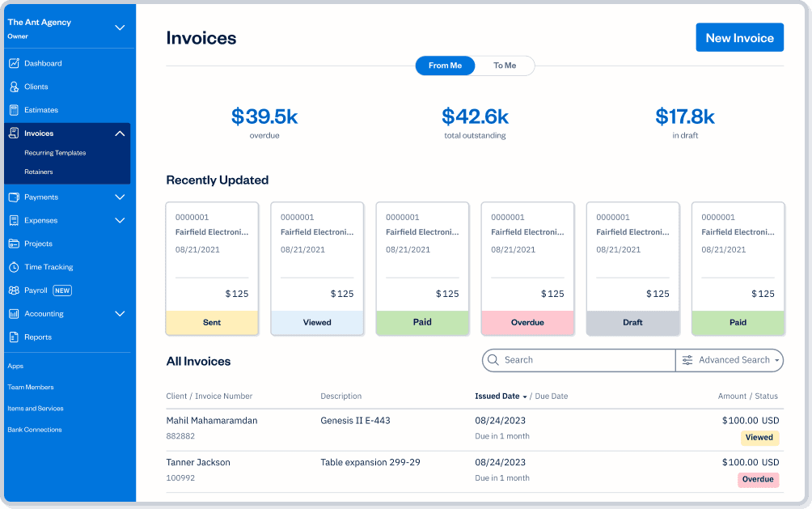
Task: Open Recurring Templates submenu item
Action: [55, 153]
